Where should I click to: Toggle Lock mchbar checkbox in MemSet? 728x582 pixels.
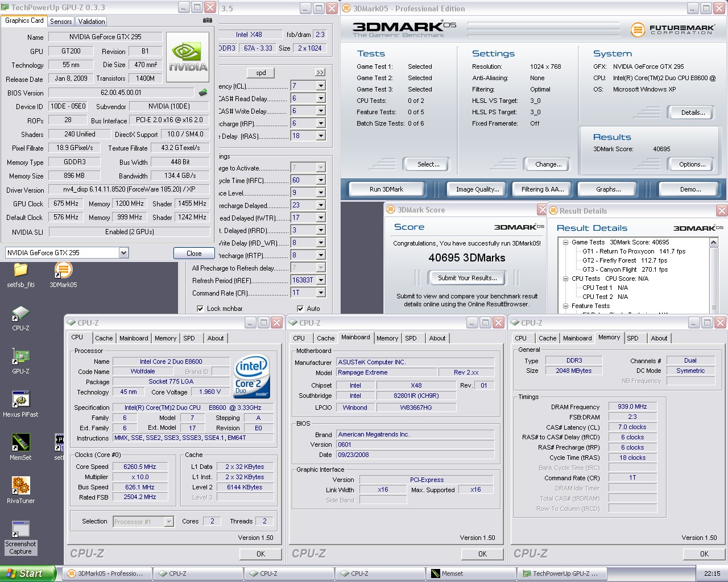coord(200,309)
